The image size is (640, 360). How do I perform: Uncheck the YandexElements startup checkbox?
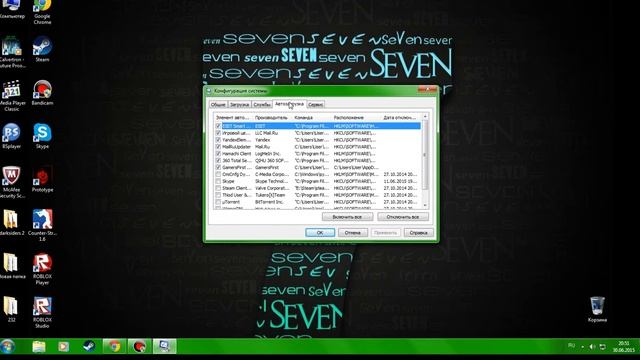[x=218, y=140]
